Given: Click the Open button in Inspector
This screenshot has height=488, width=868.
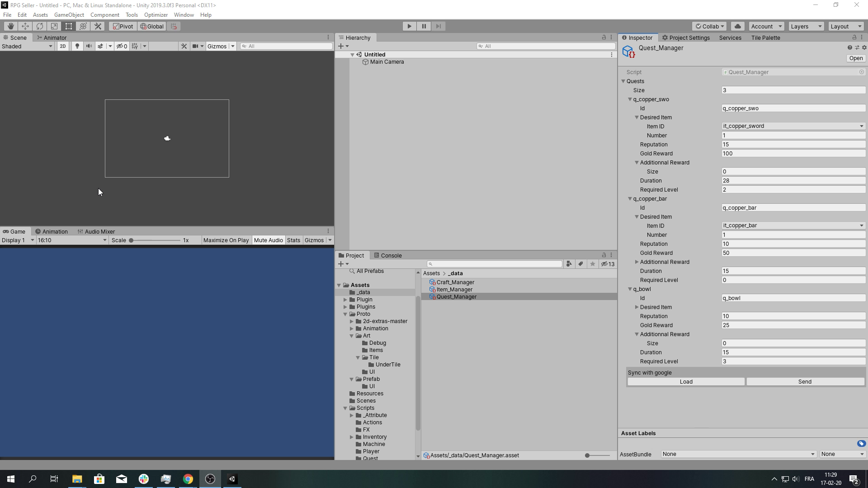Looking at the screenshot, I should [855, 58].
